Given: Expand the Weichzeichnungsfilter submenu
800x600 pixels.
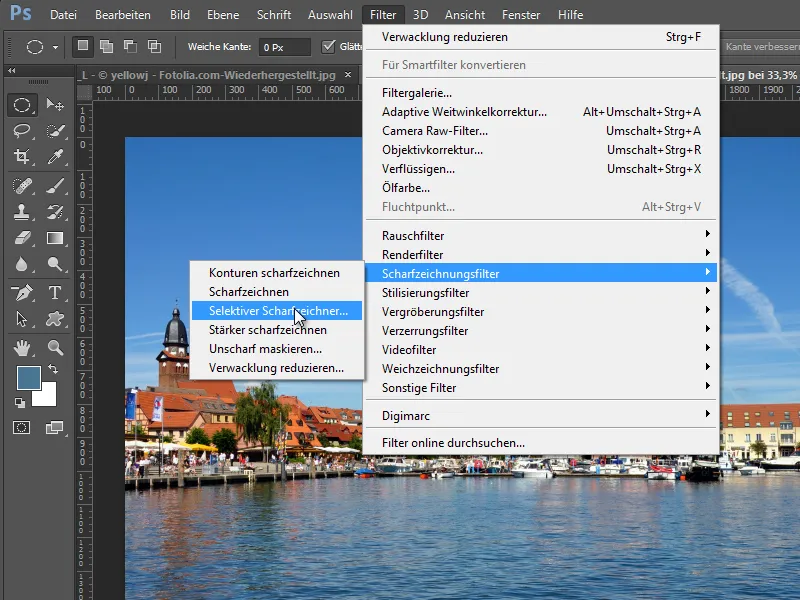Looking at the screenshot, I should pos(541,368).
